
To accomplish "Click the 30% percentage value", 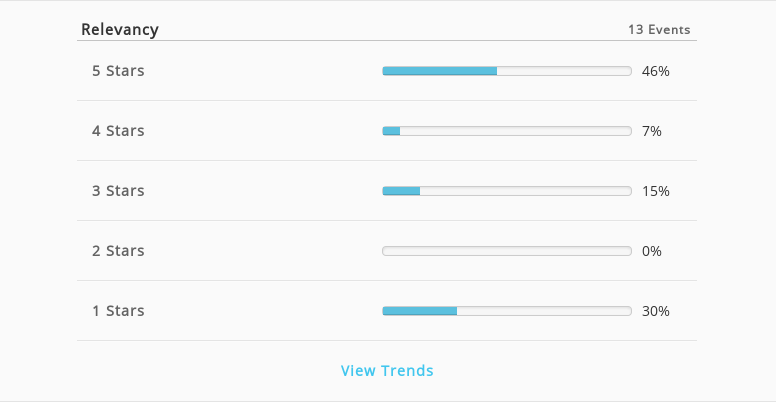I will (x=656, y=311).
